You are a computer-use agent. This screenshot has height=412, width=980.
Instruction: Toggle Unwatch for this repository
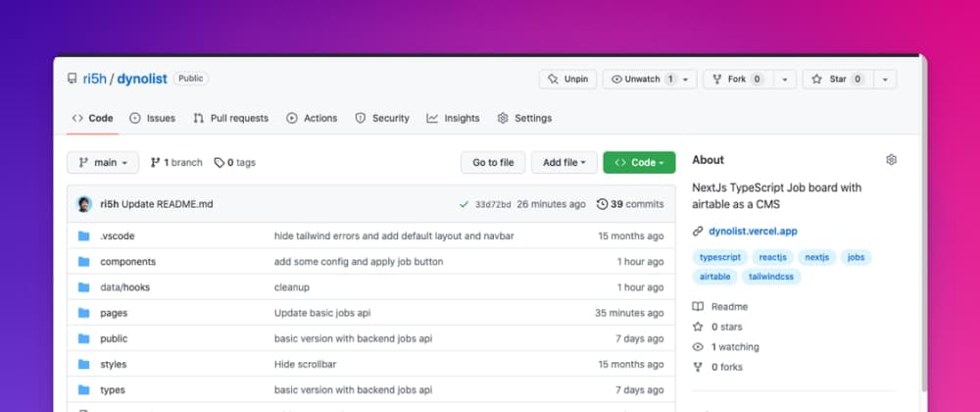[x=639, y=79]
